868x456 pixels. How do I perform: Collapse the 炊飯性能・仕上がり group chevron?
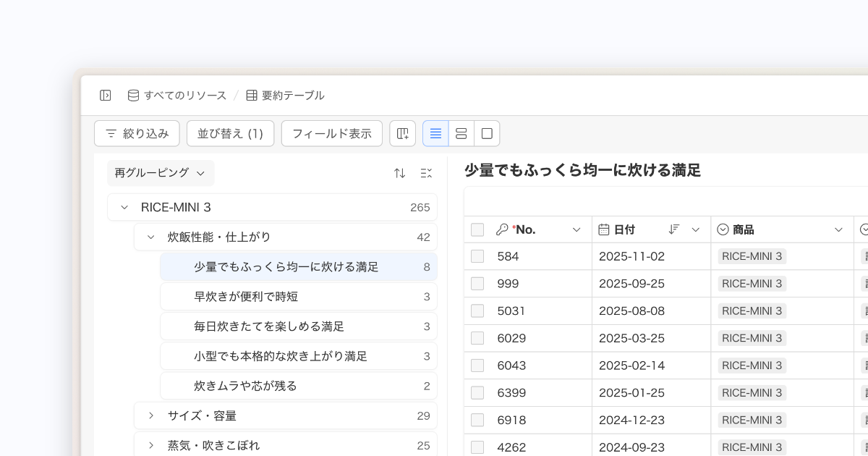point(151,237)
